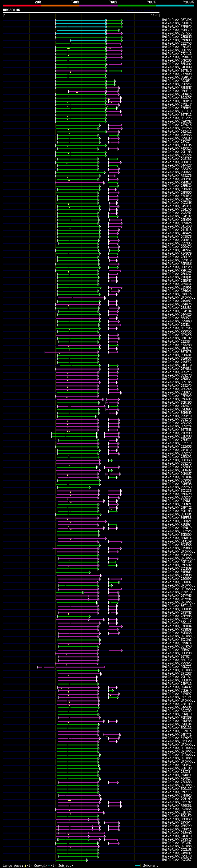Click subject label UniRef100_A5ANB8
197x868 pixels.
(x=177, y=40)
